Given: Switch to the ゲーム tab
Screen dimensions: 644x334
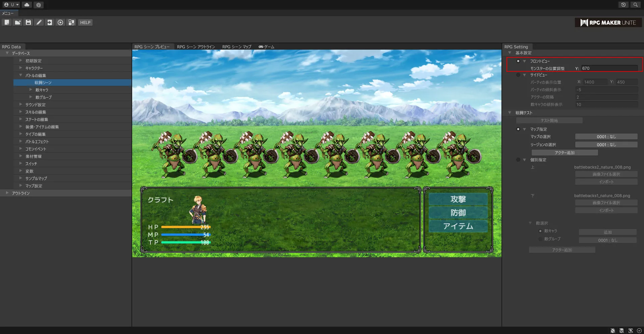Looking at the screenshot, I should tap(266, 47).
